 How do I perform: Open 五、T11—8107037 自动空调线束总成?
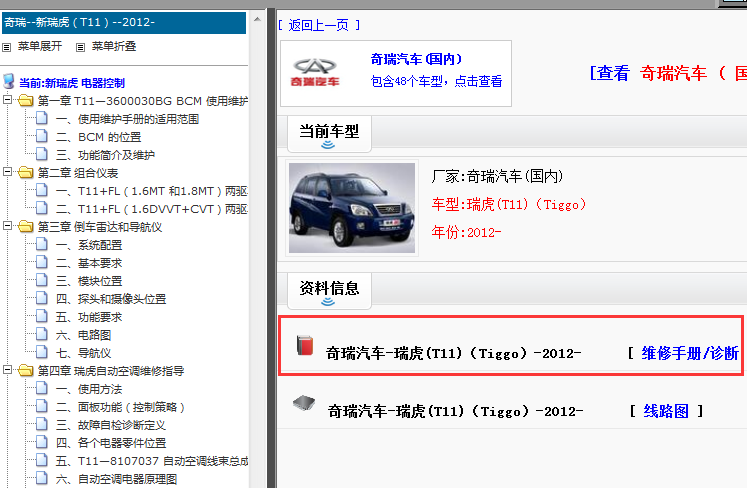point(151,461)
